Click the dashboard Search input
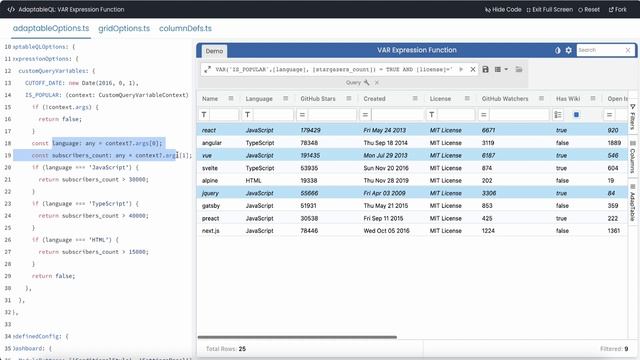 [x=600, y=50]
